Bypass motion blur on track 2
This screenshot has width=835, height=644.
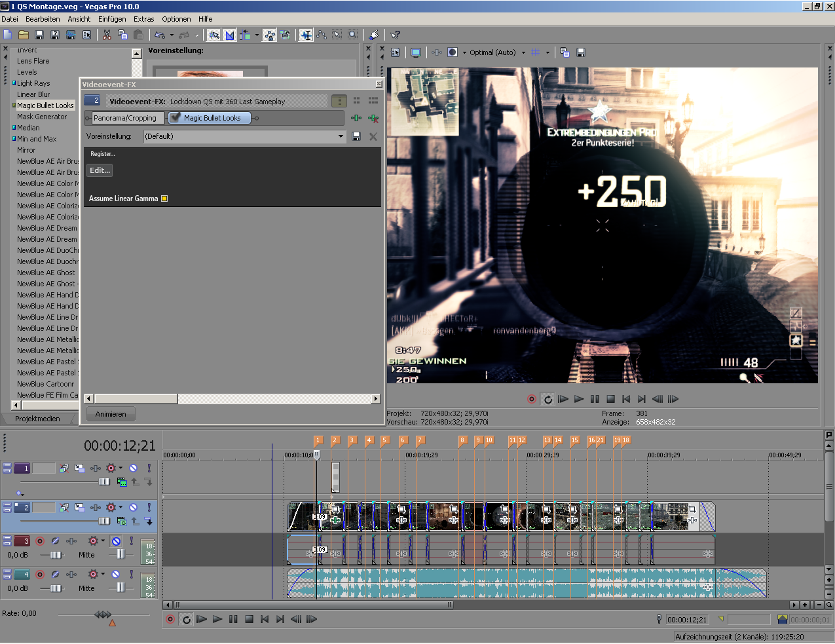pos(64,508)
